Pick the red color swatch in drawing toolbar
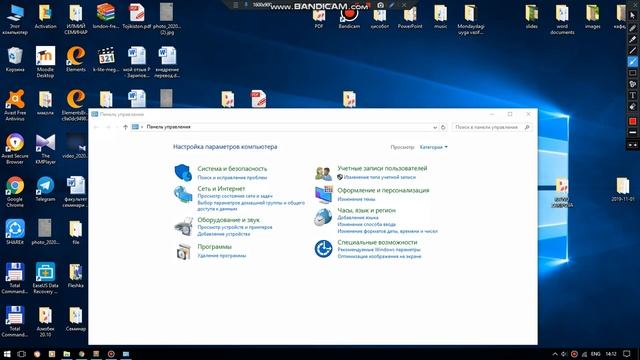Image resolution: width=640 pixels, height=360 pixels. tap(632, 121)
